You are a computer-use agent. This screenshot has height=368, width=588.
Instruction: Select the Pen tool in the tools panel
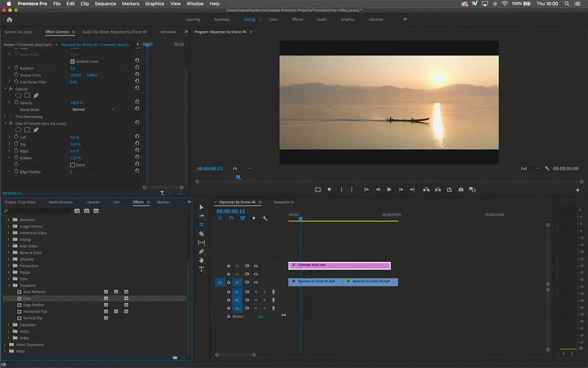coord(201,251)
